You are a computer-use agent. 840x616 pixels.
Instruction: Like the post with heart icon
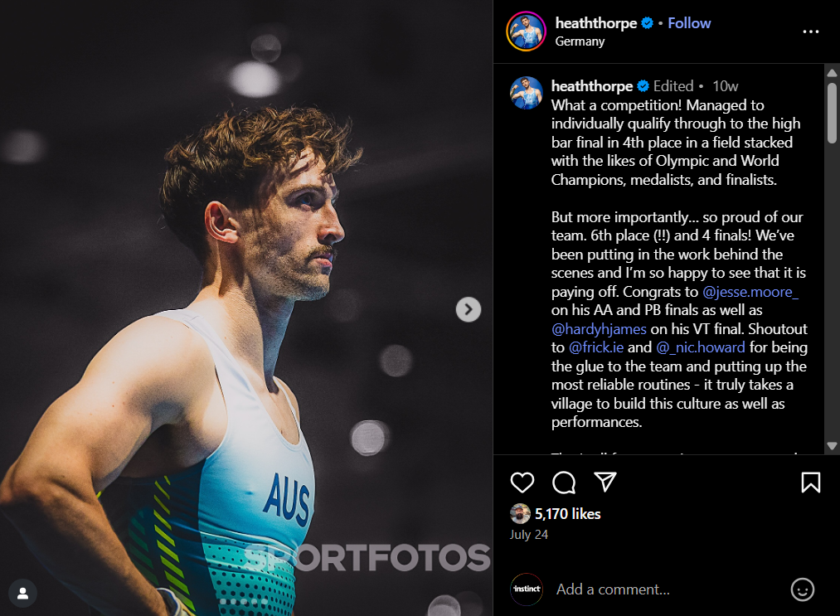tap(522, 483)
